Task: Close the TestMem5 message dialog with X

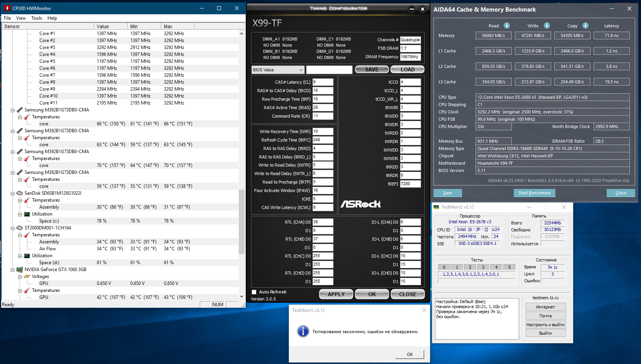Action: [424, 310]
